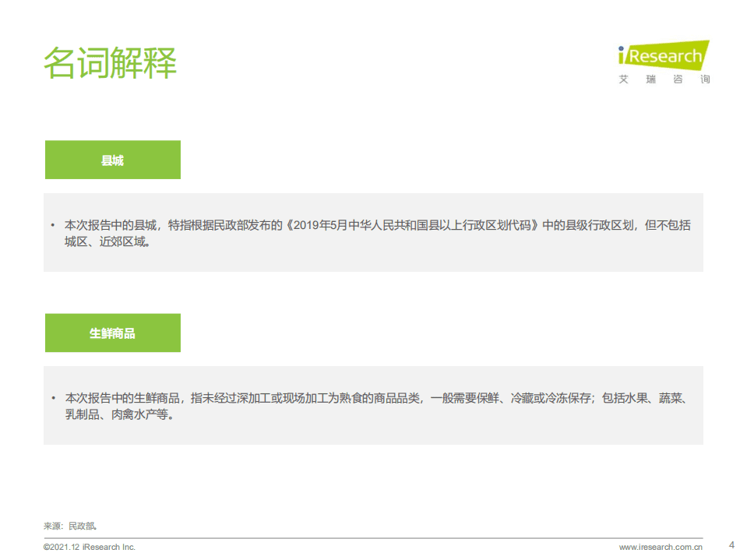Open the www.iresearch.com.cn link

pos(660,546)
